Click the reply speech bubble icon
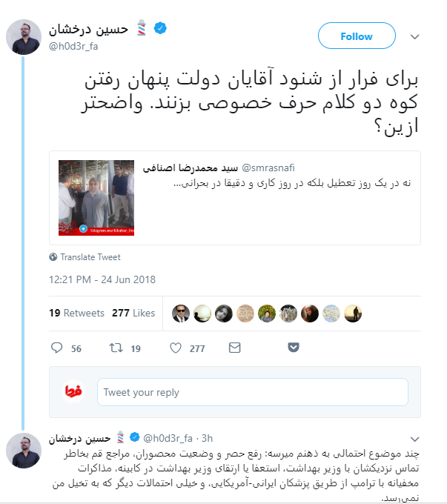The height and width of the screenshot is (504, 447). point(56,348)
